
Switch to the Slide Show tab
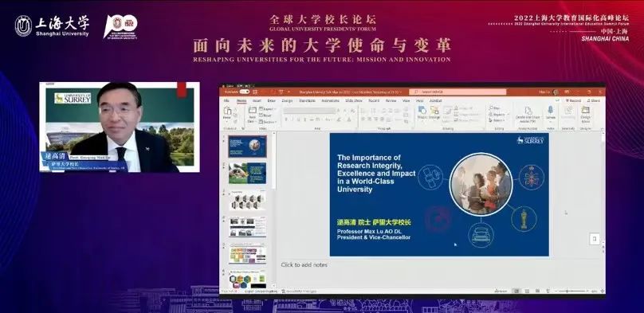click(354, 100)
